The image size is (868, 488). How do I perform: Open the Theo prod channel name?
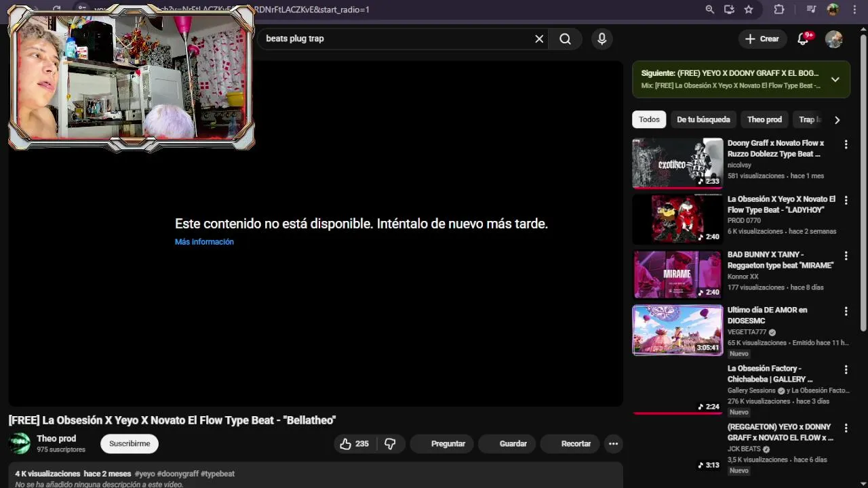(x=56, y=439)
